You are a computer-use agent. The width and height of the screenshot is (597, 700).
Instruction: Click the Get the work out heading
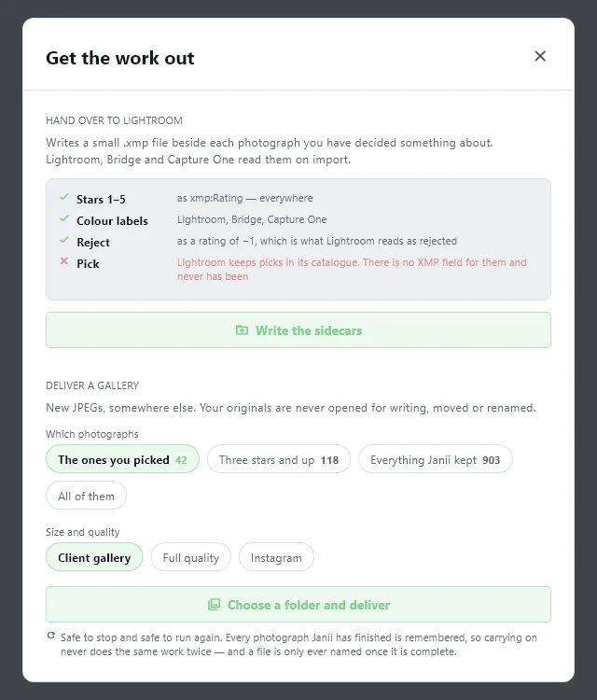[120, 58]
